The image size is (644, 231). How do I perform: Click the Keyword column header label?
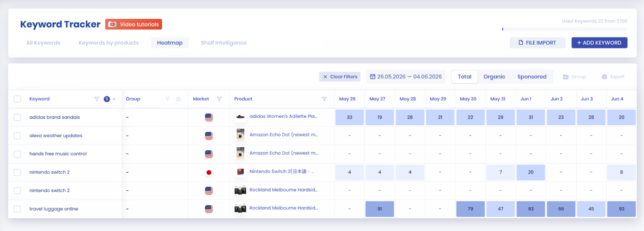click(x=39, y=99)
